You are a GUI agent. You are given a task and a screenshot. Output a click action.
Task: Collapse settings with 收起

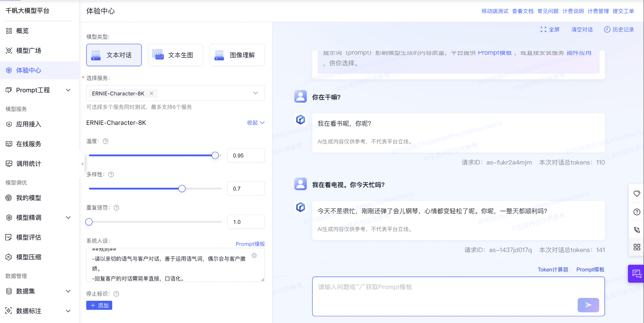click(256, 123)
